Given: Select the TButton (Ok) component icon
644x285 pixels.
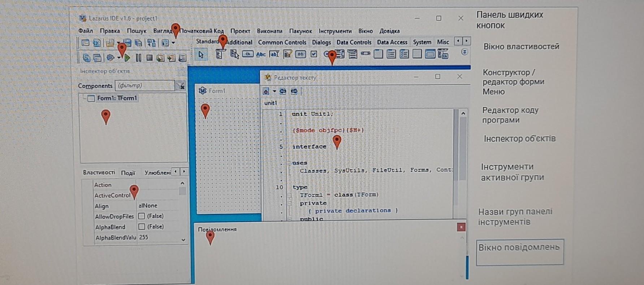Looking at the screenshot, I should pyautogui.click(x=247, y=54).
